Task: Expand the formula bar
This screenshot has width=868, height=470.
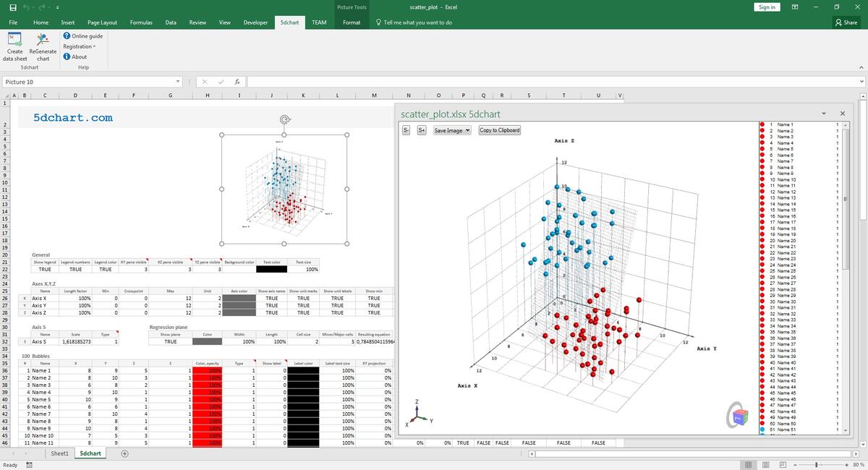Action: click(x=861, y=82)
